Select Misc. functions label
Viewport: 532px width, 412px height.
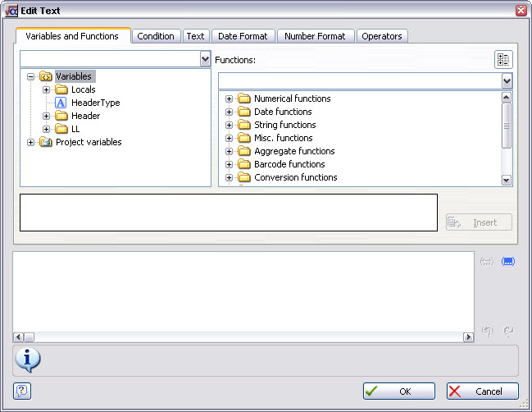(284, 138)
